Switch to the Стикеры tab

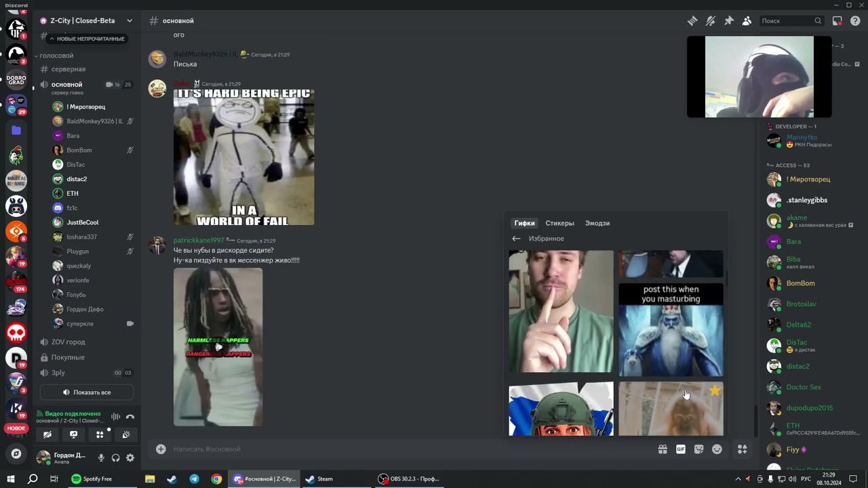pyautogui.click(x=560, y=223)
